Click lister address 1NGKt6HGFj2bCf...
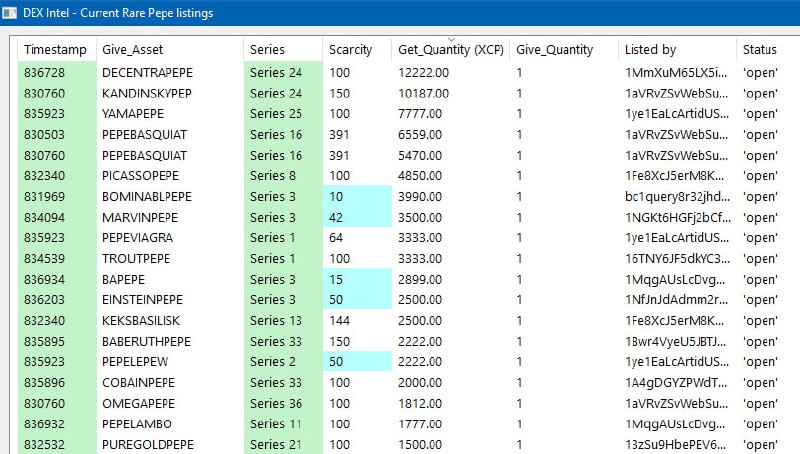The width and height of the screenshot is (800, 454). [677, 217]
